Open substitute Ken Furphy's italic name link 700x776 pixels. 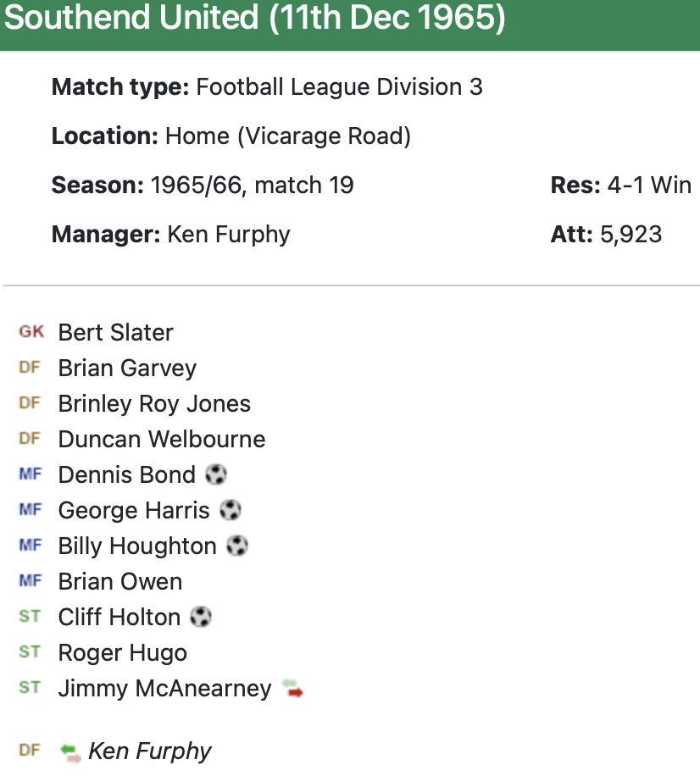(150, 751)
